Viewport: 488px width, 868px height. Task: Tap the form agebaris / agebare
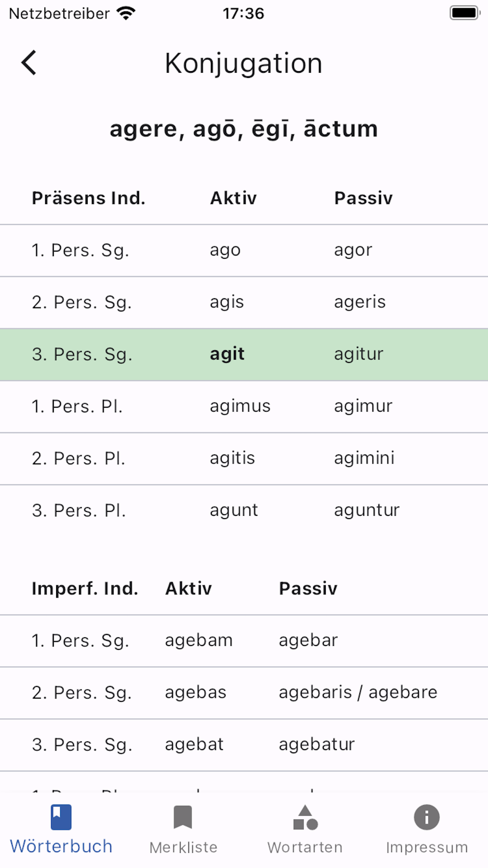click(358, 692)
